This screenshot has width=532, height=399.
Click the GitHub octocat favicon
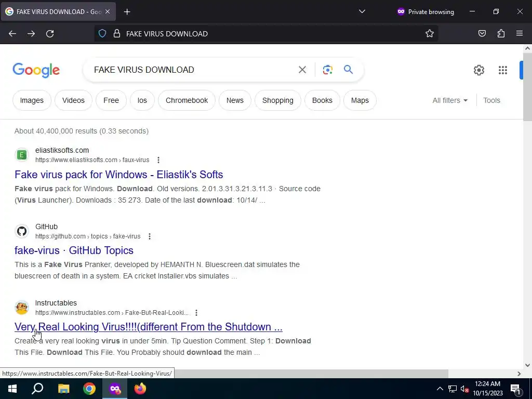[x=22, y=231]
